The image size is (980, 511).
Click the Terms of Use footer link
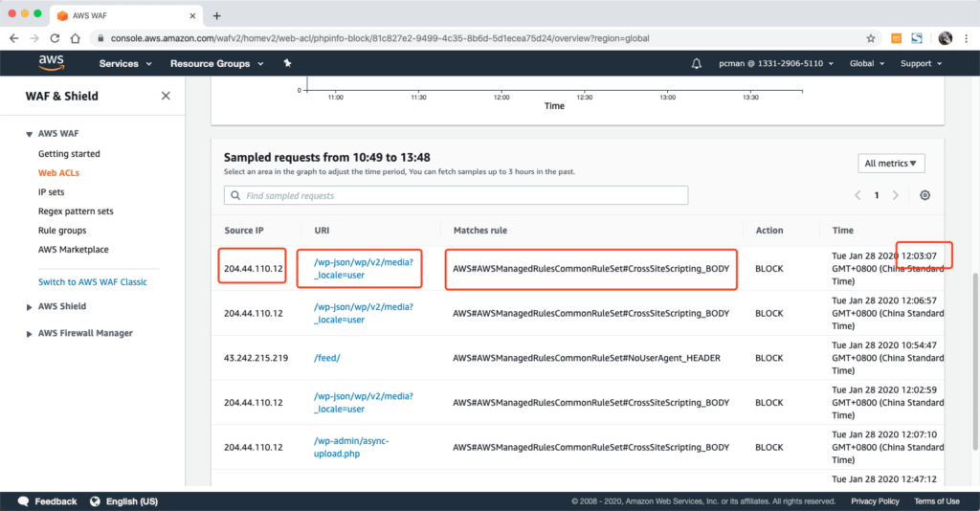pyautogui.click(x=936, y=501)
